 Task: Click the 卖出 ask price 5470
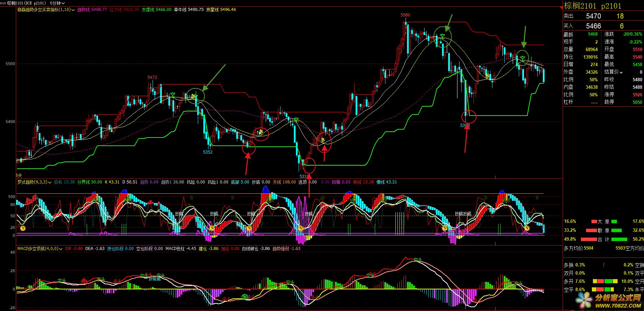pyautogui.click(x=593, y=16)
